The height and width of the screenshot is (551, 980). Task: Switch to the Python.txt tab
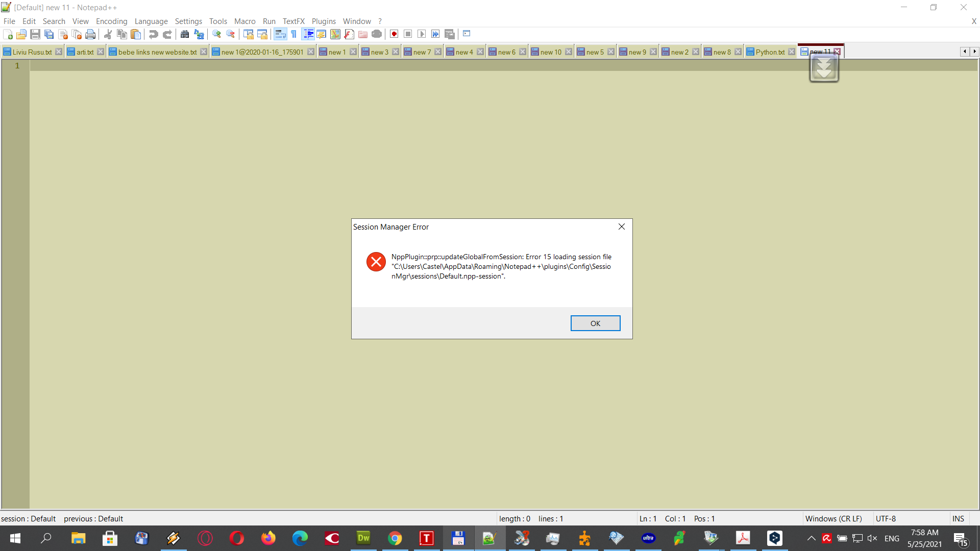770,52
